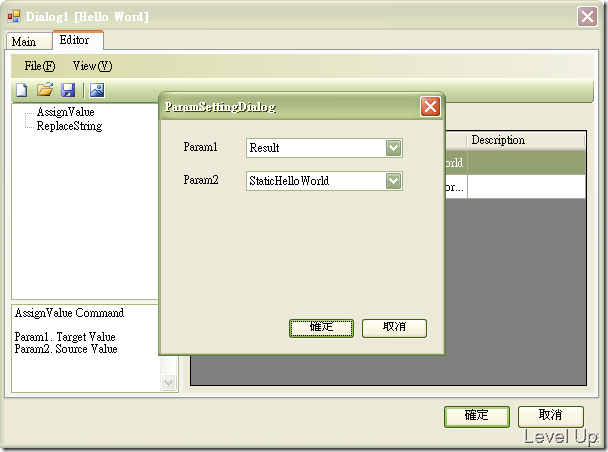The height and width of the screenshot is (452, 608).
Task: Cancel ParamSettingDialog with 取消 button
Action: tap(394, 328)
